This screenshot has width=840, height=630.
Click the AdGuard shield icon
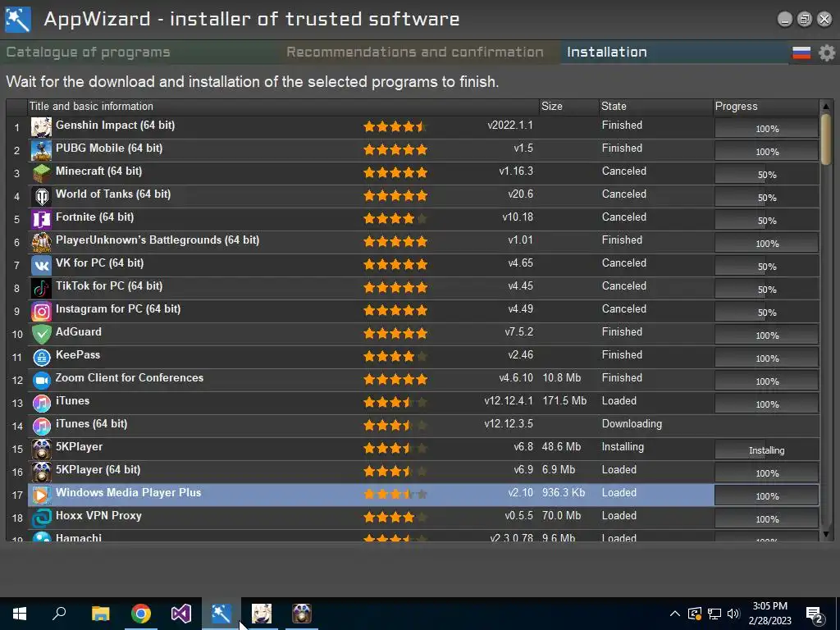point(41,335)
